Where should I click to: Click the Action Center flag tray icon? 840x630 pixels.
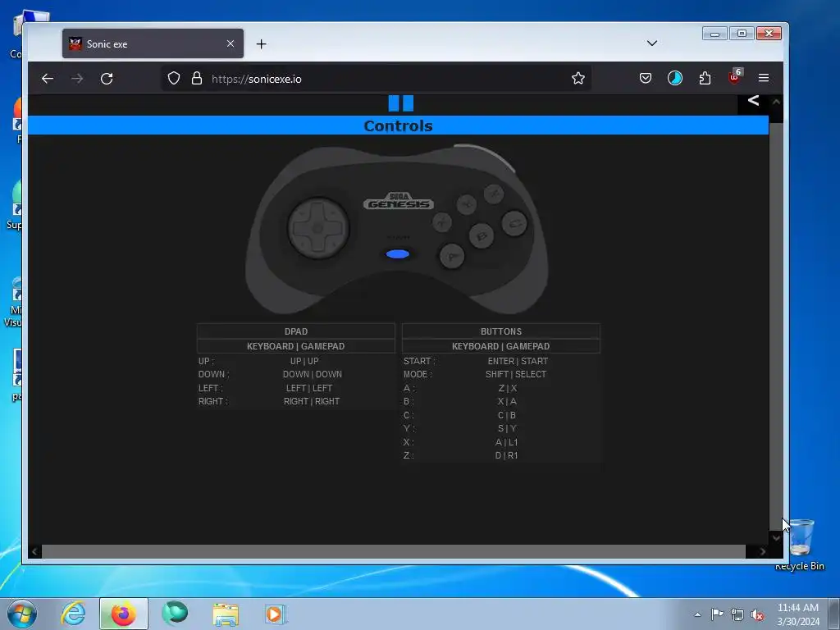[x=717, y=614]
